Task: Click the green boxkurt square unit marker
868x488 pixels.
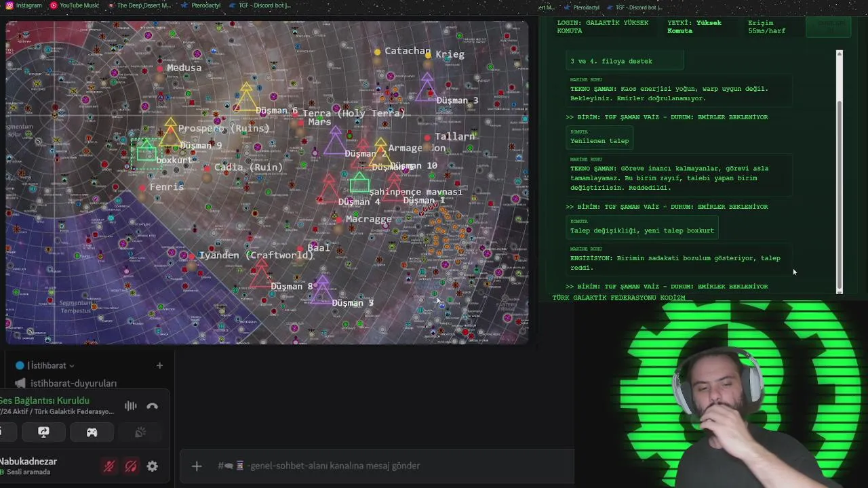Action: (x=146, y=152)
